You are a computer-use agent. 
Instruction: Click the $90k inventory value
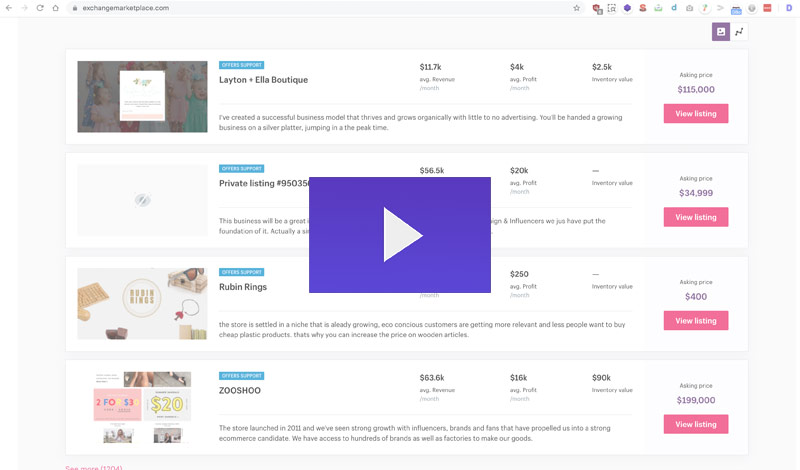point(601,378)
